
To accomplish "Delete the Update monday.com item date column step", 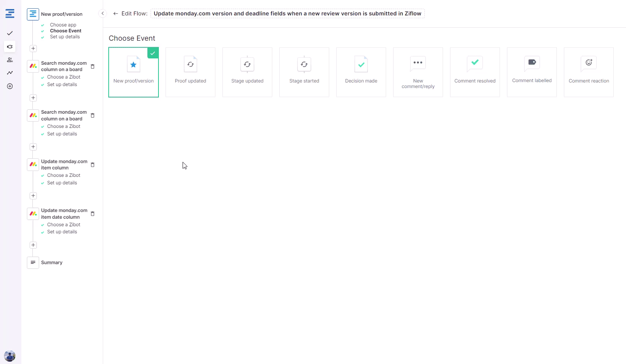I will point(92,214).
